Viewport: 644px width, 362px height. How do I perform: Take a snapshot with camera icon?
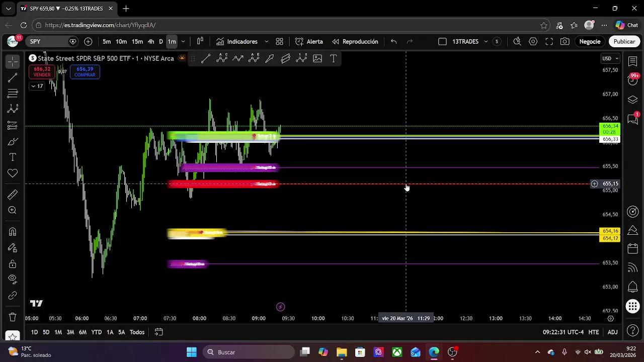pos(565,41)
